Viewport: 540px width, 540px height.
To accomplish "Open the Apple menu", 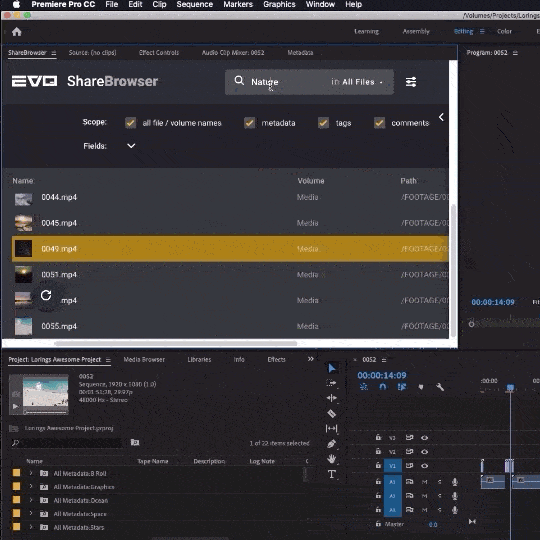I will (x=16, y=4).
